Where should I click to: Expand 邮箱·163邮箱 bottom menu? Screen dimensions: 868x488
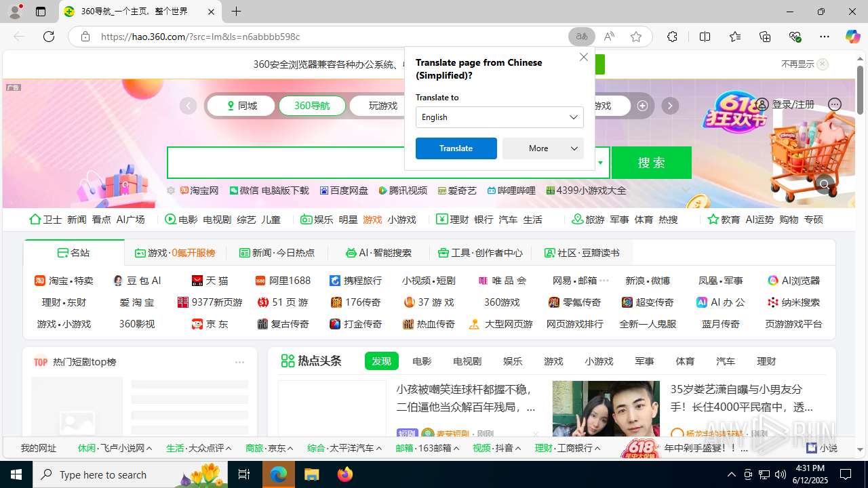[x=427, y=448]
